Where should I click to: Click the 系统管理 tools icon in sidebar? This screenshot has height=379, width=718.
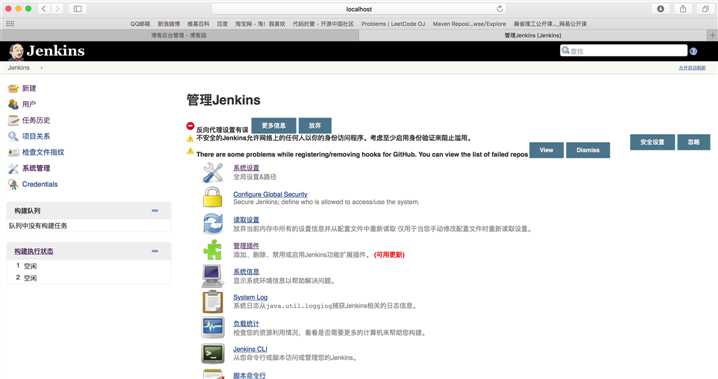13,168
